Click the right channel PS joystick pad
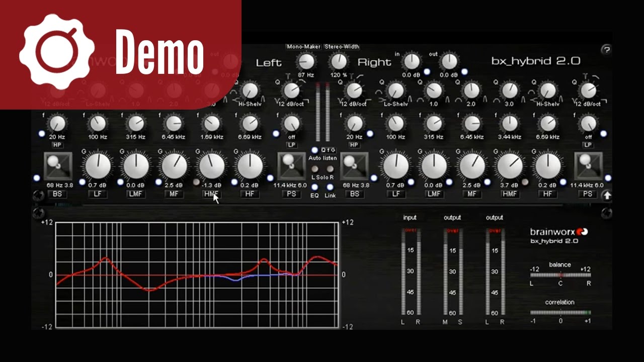 [x=588, y=166]
